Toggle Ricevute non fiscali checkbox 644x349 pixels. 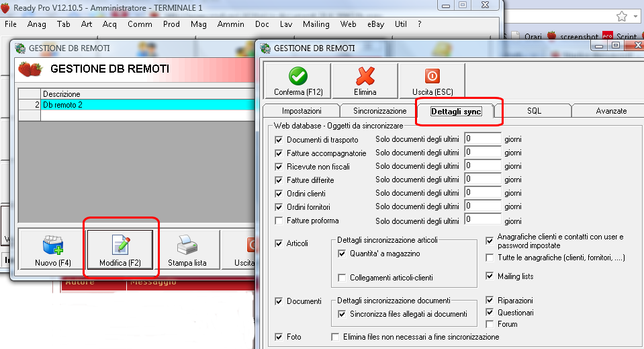tap(279, 167)
